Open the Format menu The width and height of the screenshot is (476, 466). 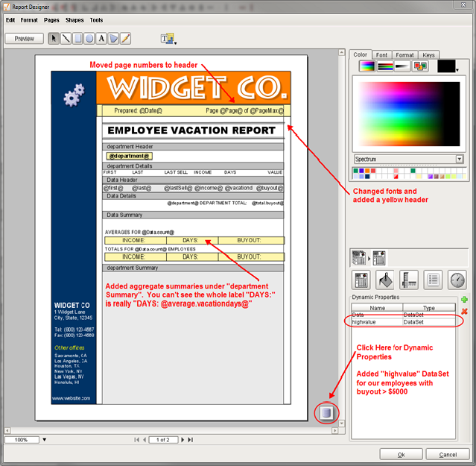[x=29, y=20]
